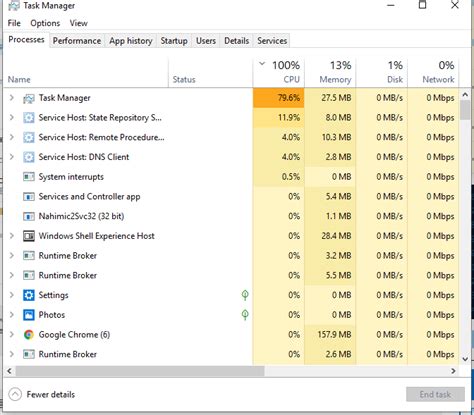The image size is (474, 415).
Task: Click the horizontal scrollbar thumb
Action: (x=140, y=371)
